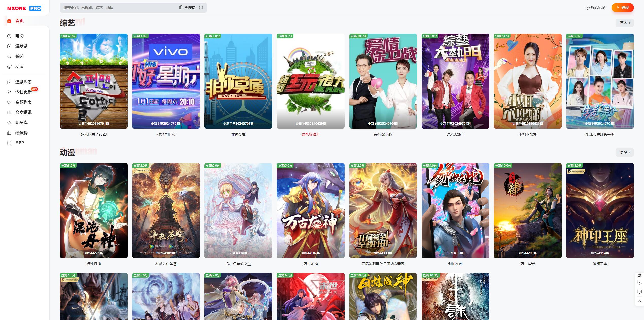Click the 216 update count badge

click(34, 89)
